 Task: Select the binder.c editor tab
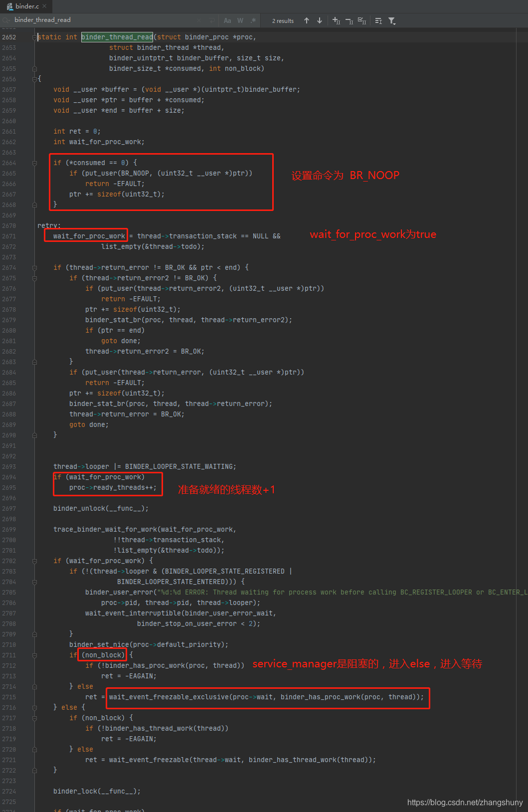click(x=26, y=6)
